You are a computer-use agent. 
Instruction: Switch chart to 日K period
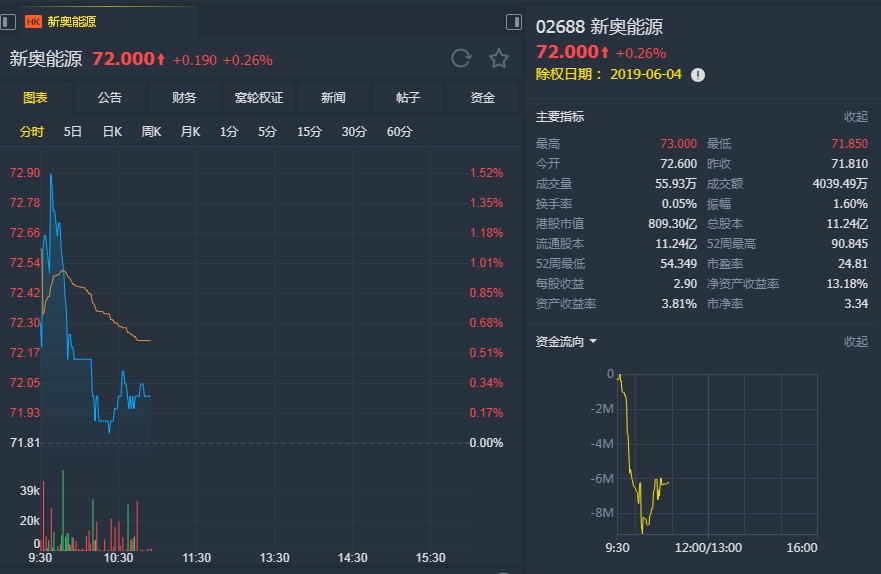[112, 132]
